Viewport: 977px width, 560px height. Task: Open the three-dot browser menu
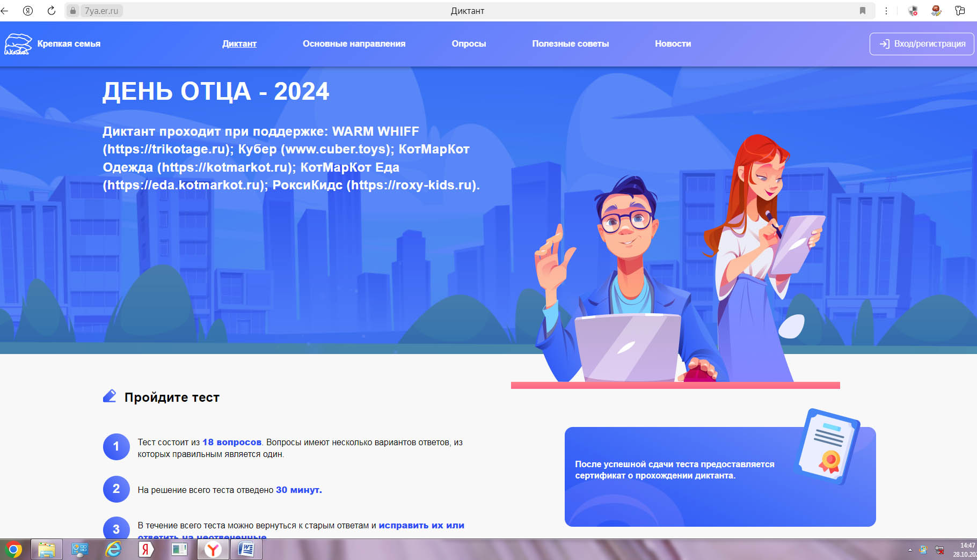[x=886, y=11]
